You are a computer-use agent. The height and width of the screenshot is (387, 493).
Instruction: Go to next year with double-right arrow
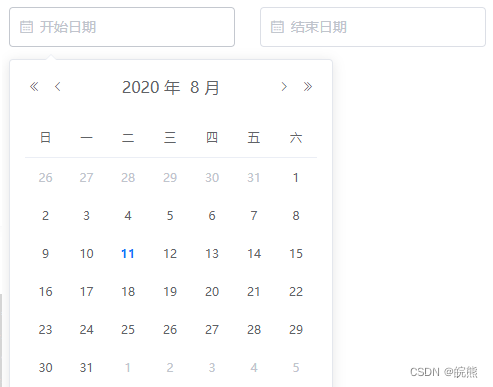(x=308, y=87)
